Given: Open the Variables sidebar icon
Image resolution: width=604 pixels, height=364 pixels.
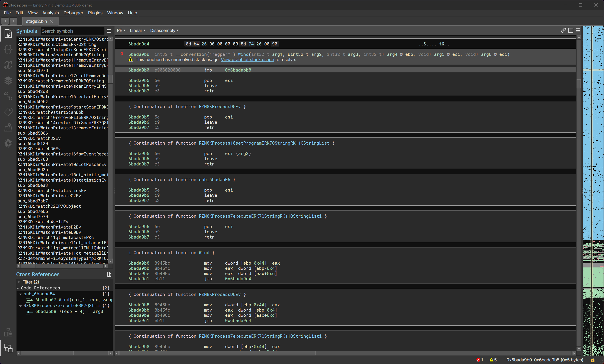Looking at the screenshot, I should (8, 65).
